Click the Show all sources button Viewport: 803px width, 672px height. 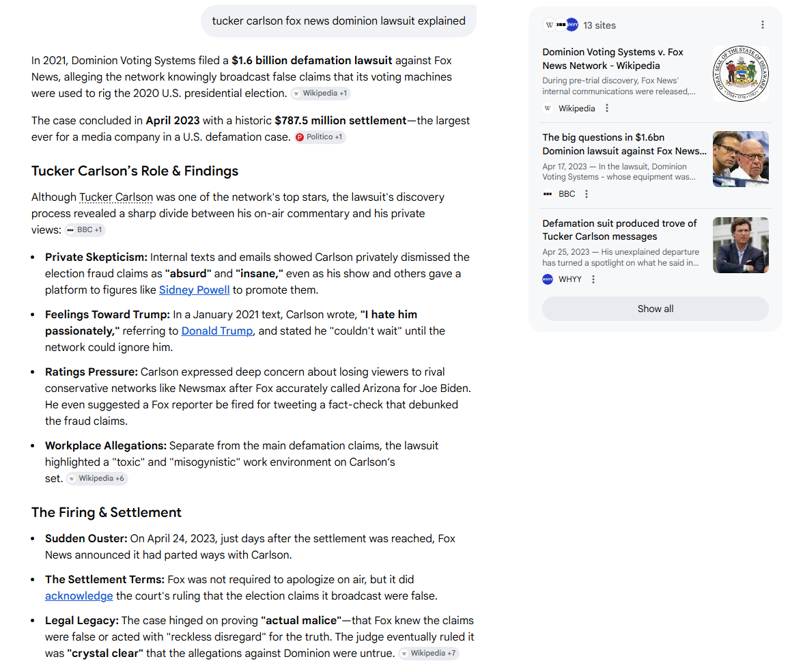(655, 309)
